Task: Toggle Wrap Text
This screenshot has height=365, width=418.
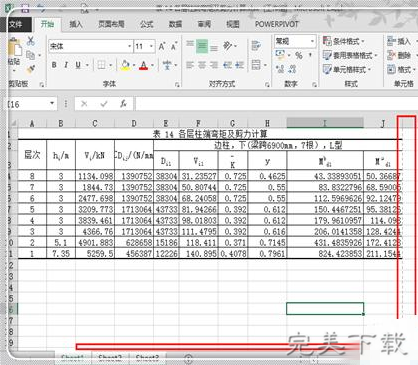Action: tap(256, 46)
